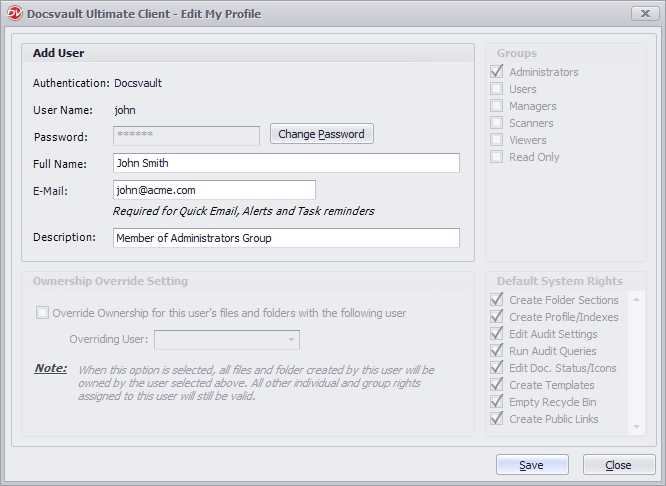
Task: Check the Read Only group checkbox
Action: point(497,157)
